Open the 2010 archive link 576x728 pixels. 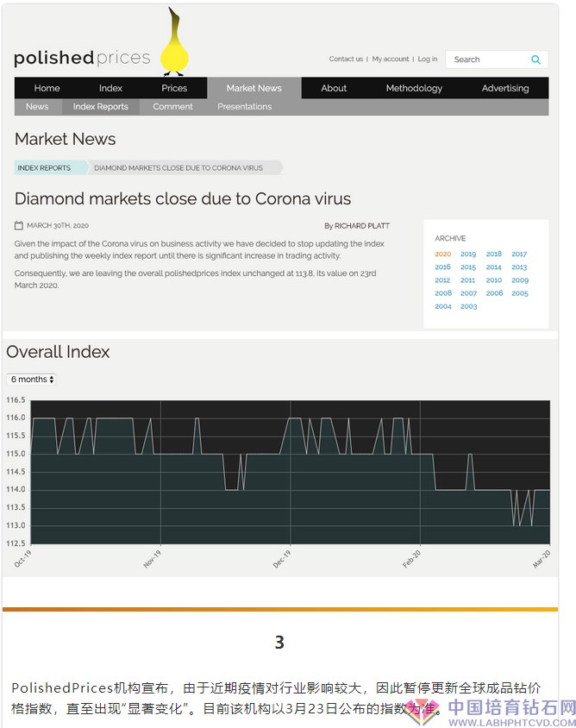[x=494, y=280]
